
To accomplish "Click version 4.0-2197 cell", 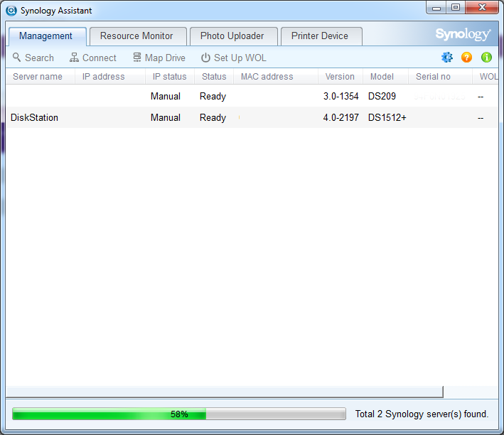I will (341, 118).
